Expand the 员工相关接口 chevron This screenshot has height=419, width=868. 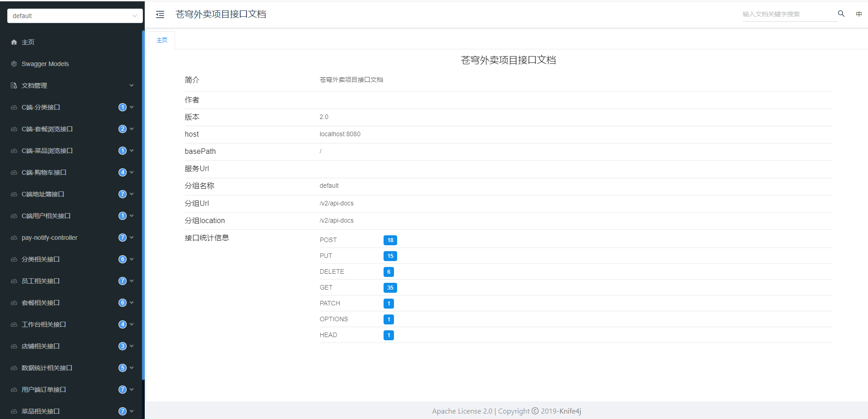click(132, 281)
